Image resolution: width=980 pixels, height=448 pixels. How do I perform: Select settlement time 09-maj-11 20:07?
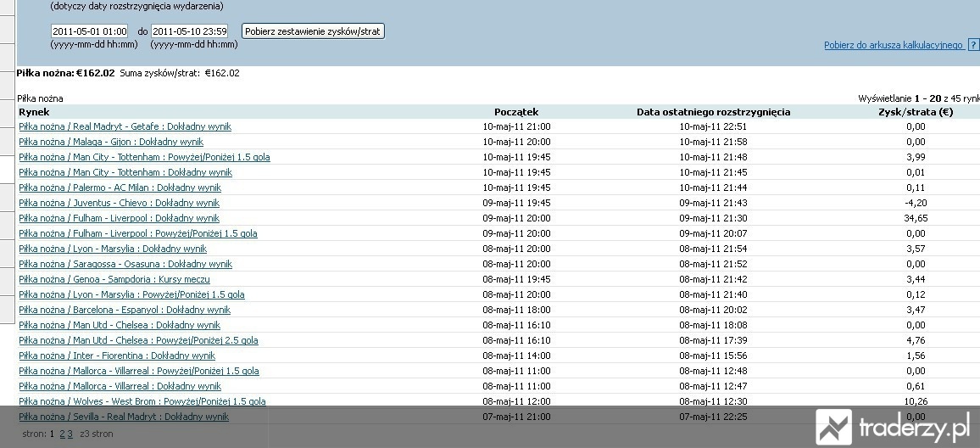point(713,233)
